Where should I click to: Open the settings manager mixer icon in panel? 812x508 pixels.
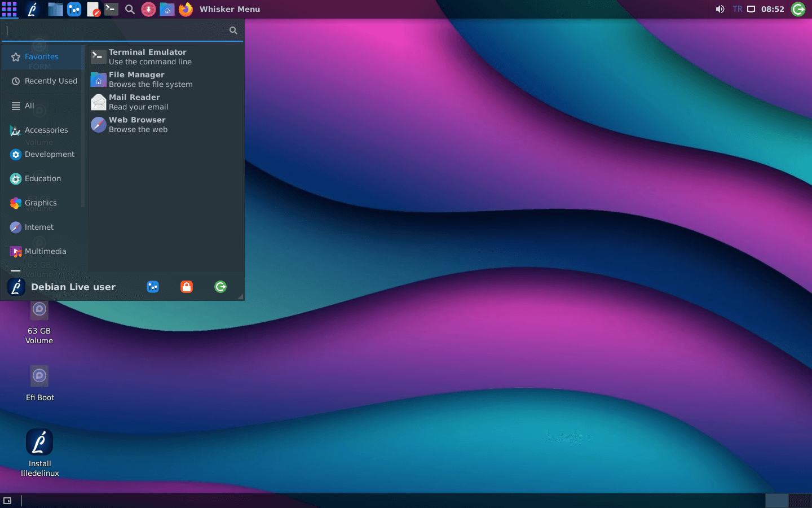pos(74,9)
